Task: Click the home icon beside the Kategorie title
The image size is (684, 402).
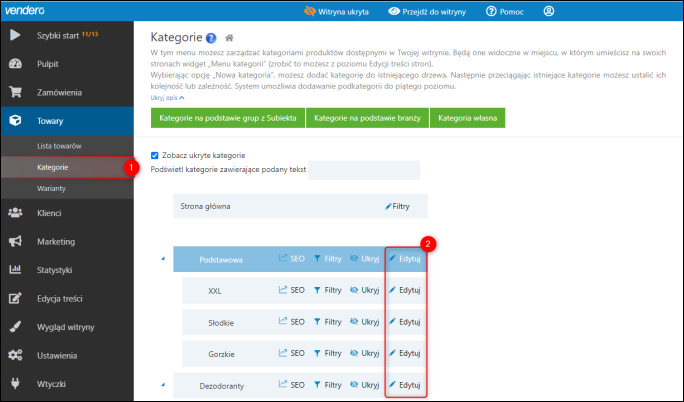Action: tap(229, 38)
